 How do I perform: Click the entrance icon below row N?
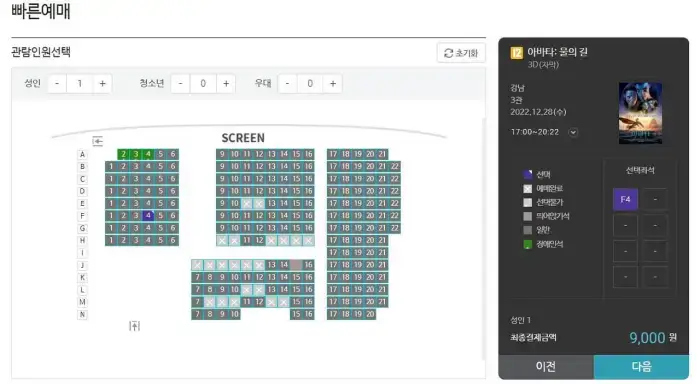pyautogui.click(x=134, y=326)
